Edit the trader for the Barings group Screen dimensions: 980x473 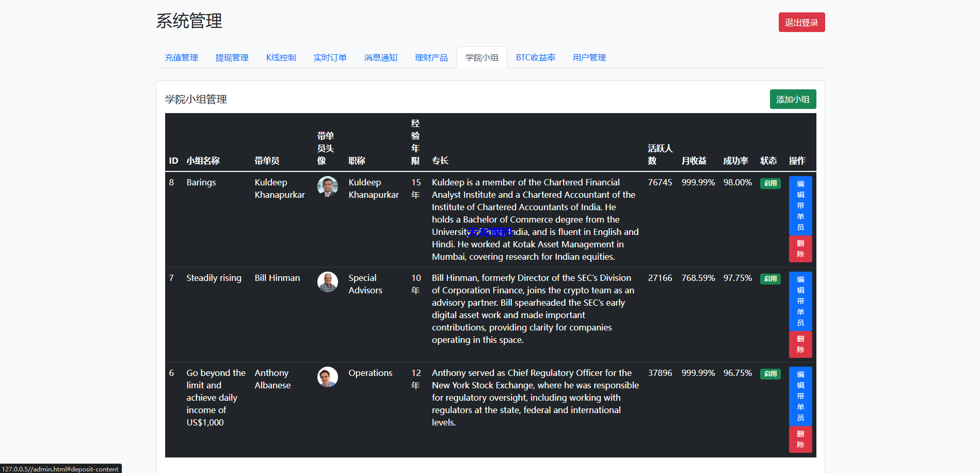800,205
